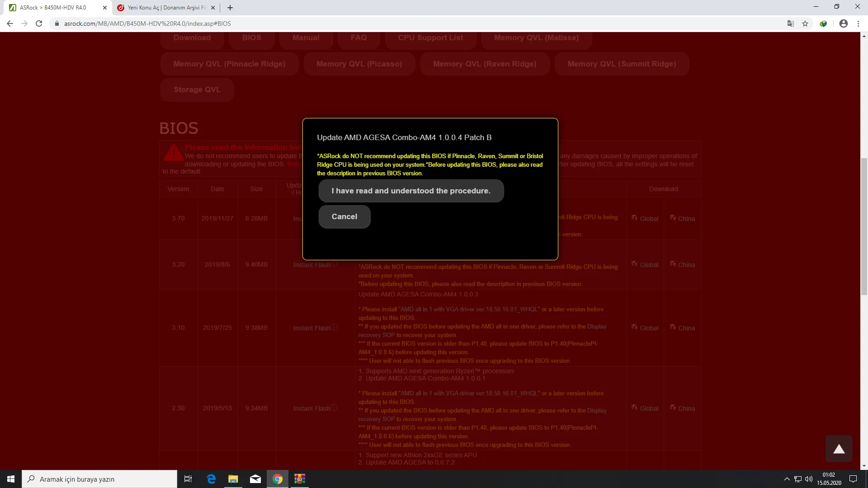Open a new browser tab
Image resolution: width=868 pixels, height=488 pixels.
point(230,8)
